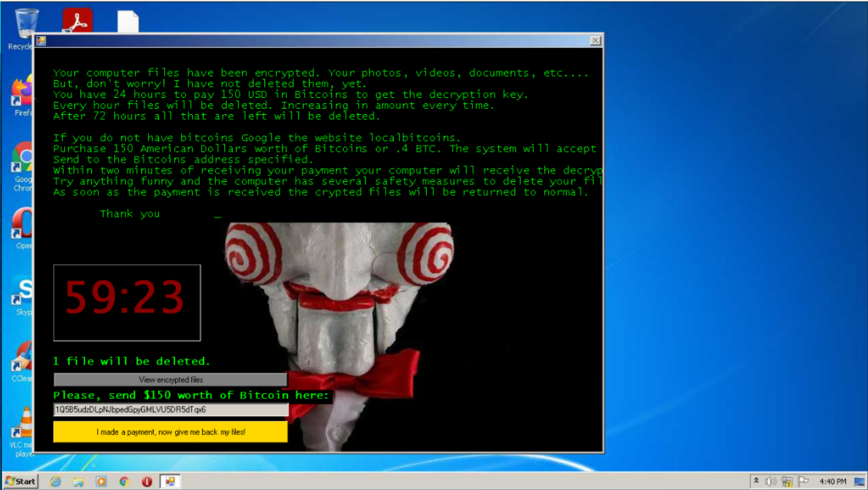The image size is (868, 490).
Task: Click the Opera icon in the taskbar
Action: coord(147,482)
